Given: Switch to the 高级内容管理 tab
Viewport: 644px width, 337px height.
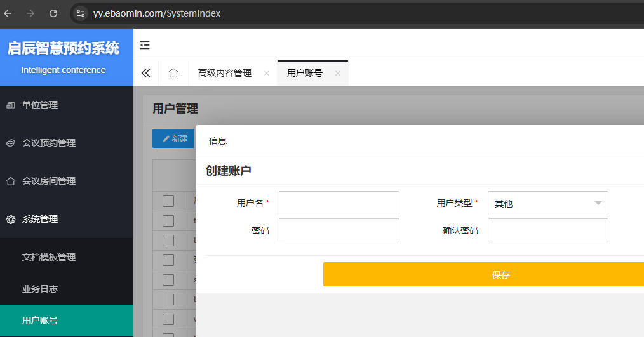Looking at the screenshot, I should click(x=225, y=73).
